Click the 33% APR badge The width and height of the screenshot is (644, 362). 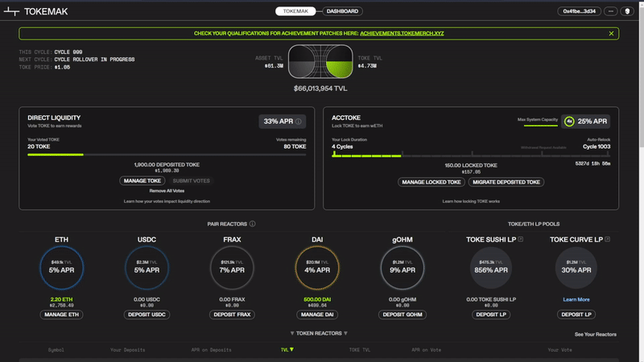coord(283,121)
